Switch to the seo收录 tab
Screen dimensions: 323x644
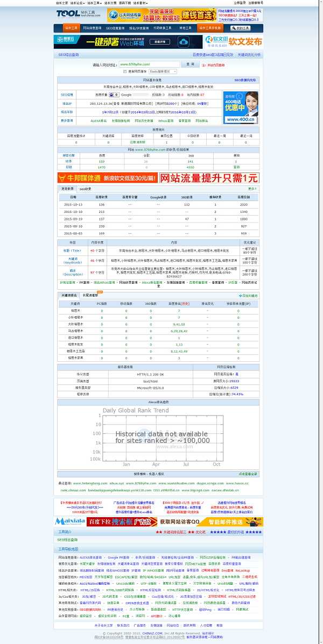[x=85, y=189]
